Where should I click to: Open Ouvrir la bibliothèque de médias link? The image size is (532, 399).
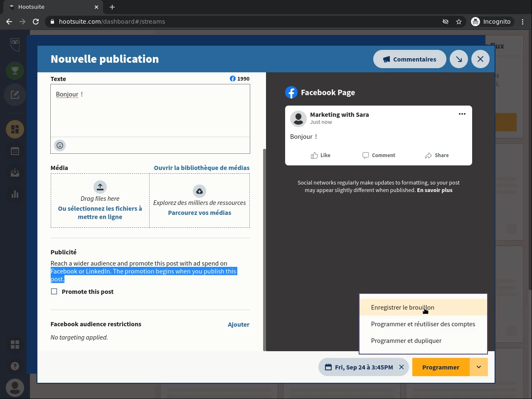point(202,168)
